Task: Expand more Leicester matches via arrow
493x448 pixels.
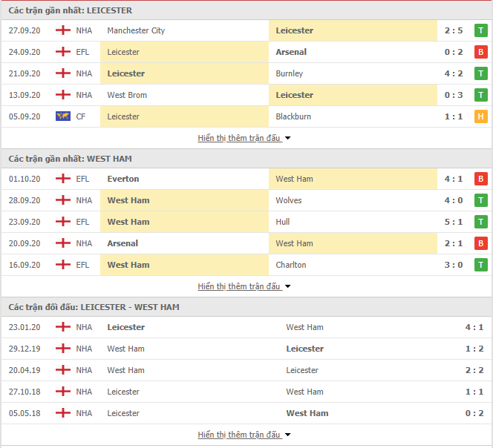Action: pos(287,138)
